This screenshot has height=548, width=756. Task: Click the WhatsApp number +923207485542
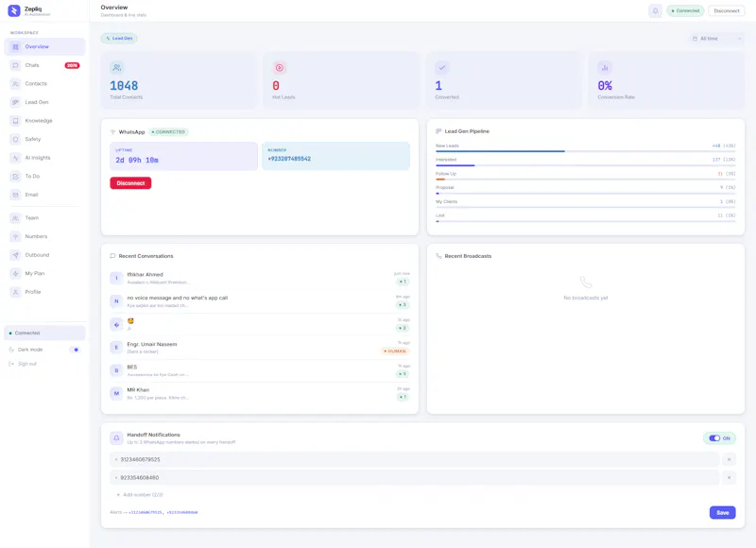289,159
